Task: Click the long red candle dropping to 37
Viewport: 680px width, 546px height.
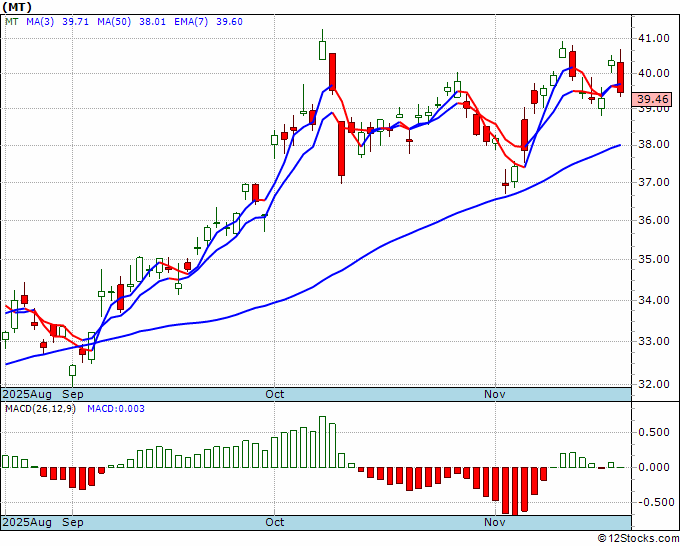Action: click(x=342, y=148)
